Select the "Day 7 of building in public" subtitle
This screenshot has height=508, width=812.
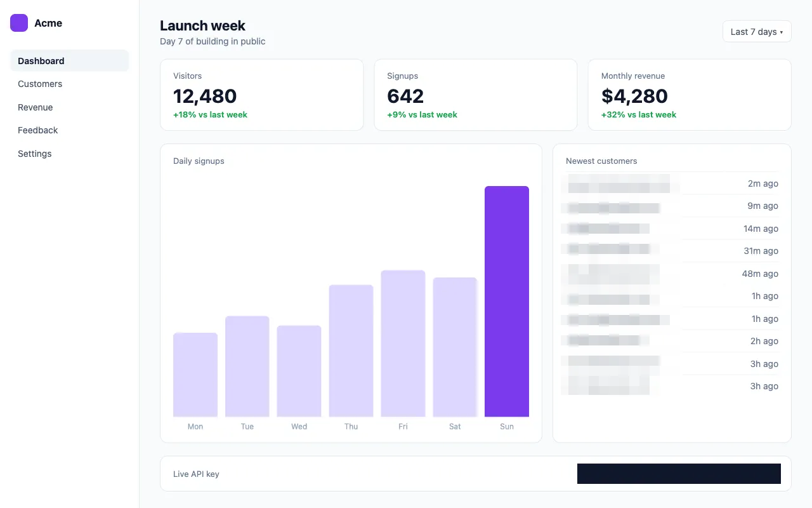tap(213, 41)
